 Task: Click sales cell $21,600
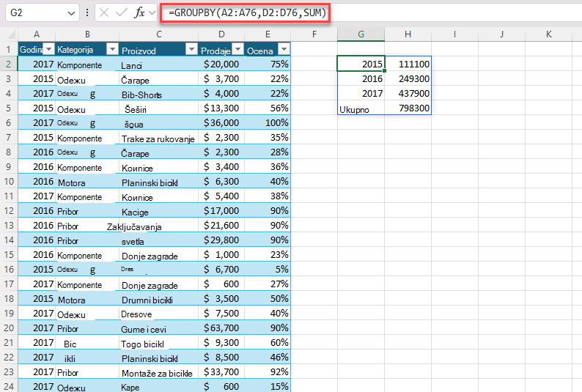click(221, 226)
